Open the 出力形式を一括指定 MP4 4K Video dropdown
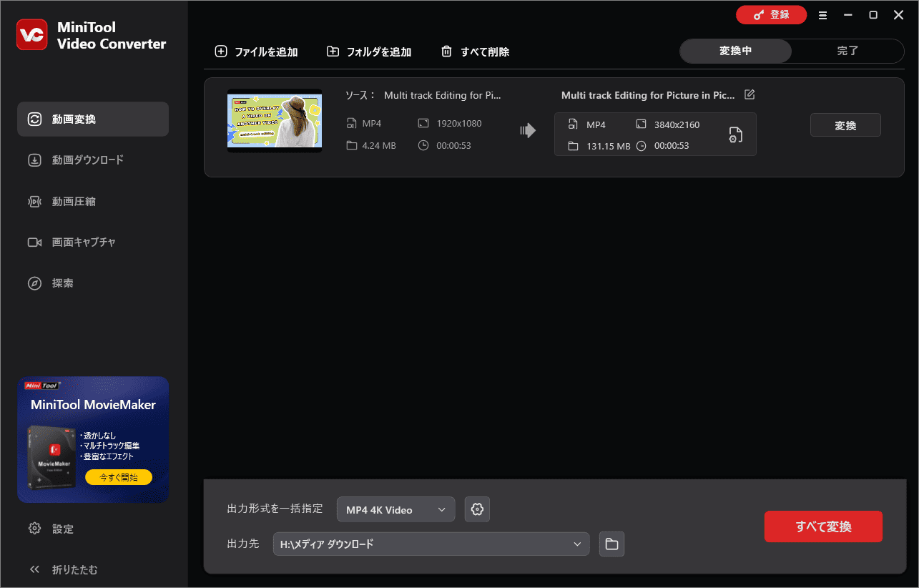Image resolution: width=919 pixels, height=588 pixels. (x=395, y=510)
